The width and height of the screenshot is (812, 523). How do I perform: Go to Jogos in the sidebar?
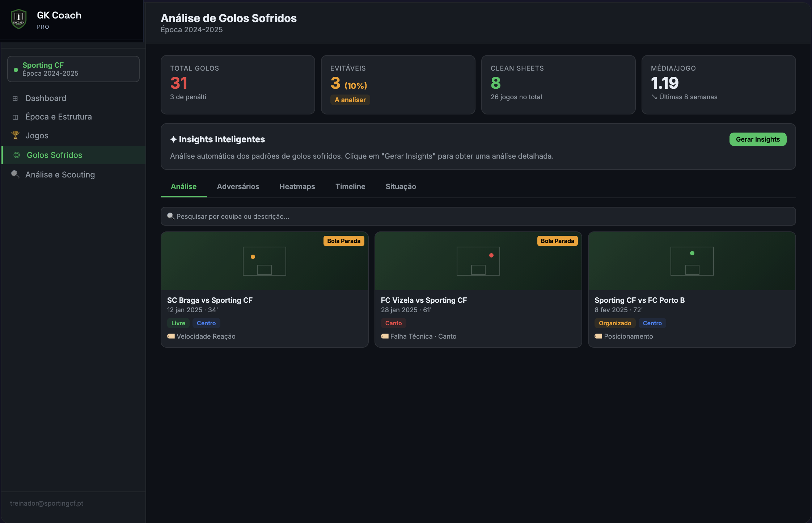(74, 135)
